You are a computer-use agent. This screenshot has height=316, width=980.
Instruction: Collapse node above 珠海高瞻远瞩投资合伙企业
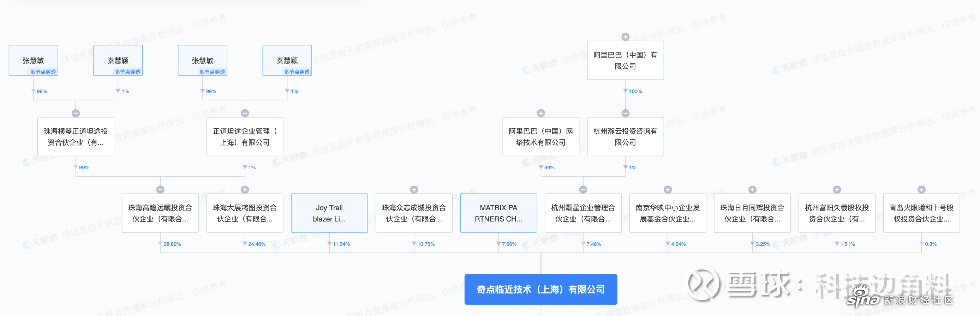click(160, 189)
